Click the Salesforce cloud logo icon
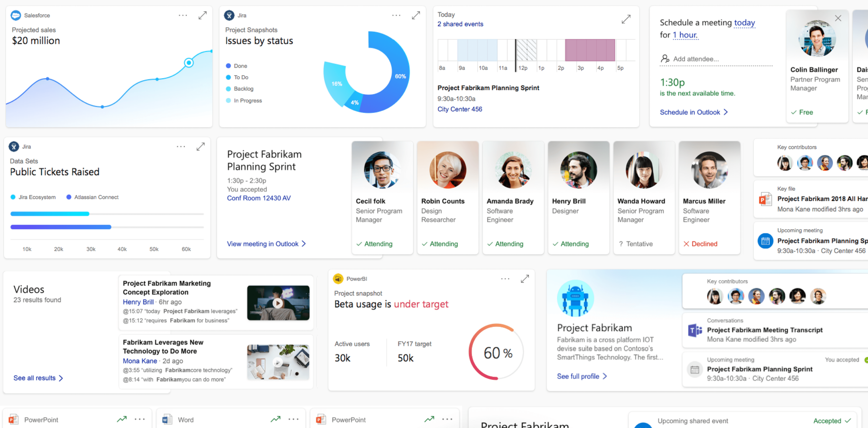The width and height of the screenshot is (868, 428). pyautogui.click(x=16, y=15)
